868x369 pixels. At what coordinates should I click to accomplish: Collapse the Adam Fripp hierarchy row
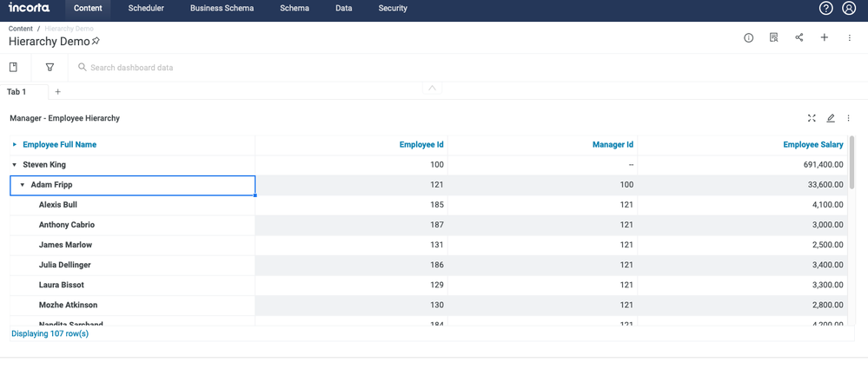23,185
